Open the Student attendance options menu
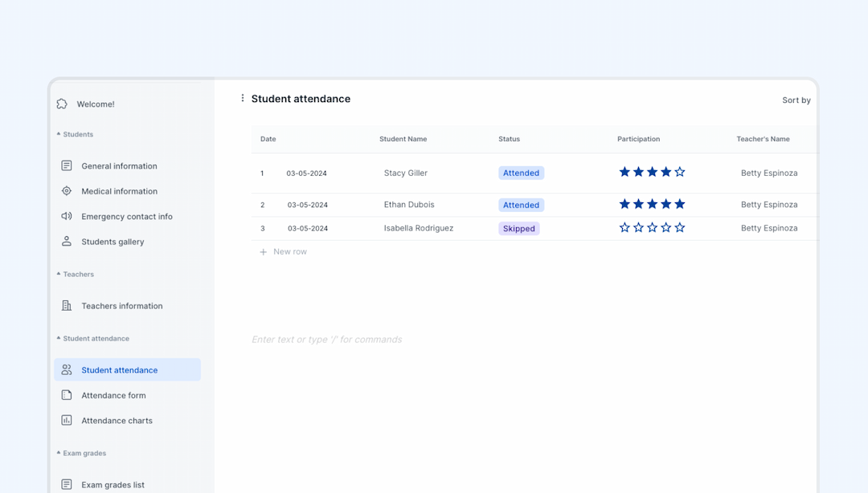 (243, 97)
